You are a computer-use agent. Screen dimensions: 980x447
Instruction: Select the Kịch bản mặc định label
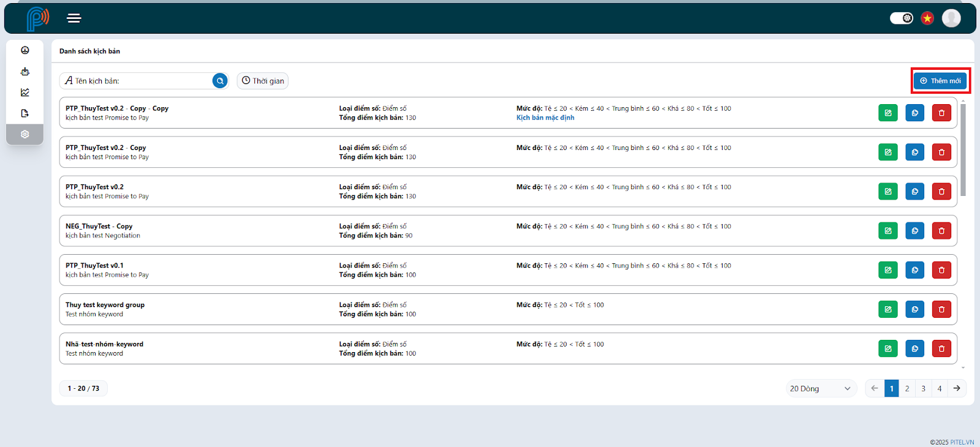[x=545, y=118]
